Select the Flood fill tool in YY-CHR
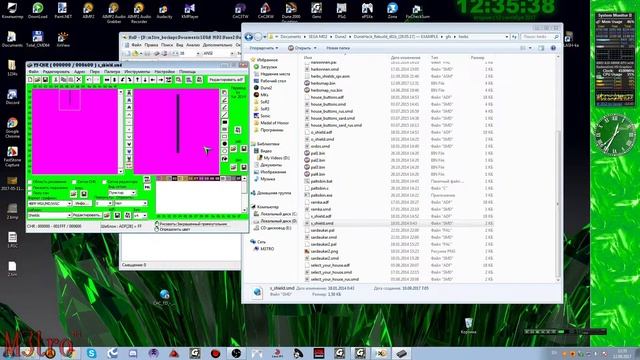The height and width of the screenshot is (360, 640). pos(224,158)
